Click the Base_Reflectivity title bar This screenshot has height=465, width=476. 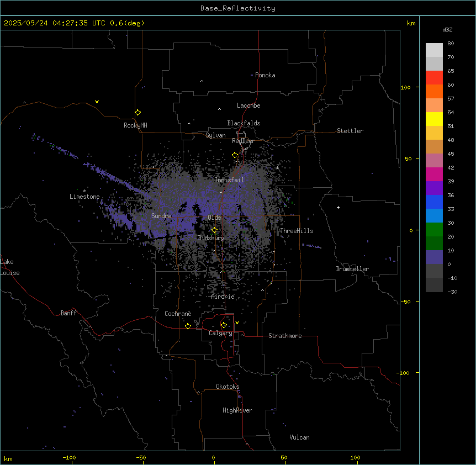[237, 8]
